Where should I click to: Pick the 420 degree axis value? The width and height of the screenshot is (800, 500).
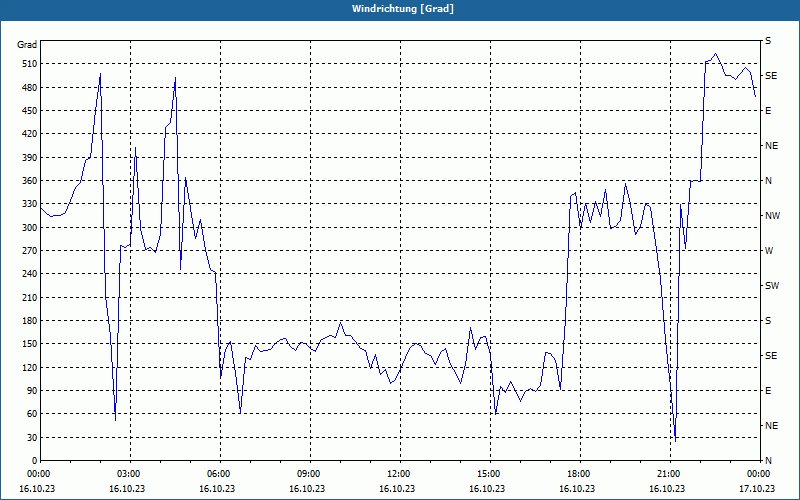29,134
